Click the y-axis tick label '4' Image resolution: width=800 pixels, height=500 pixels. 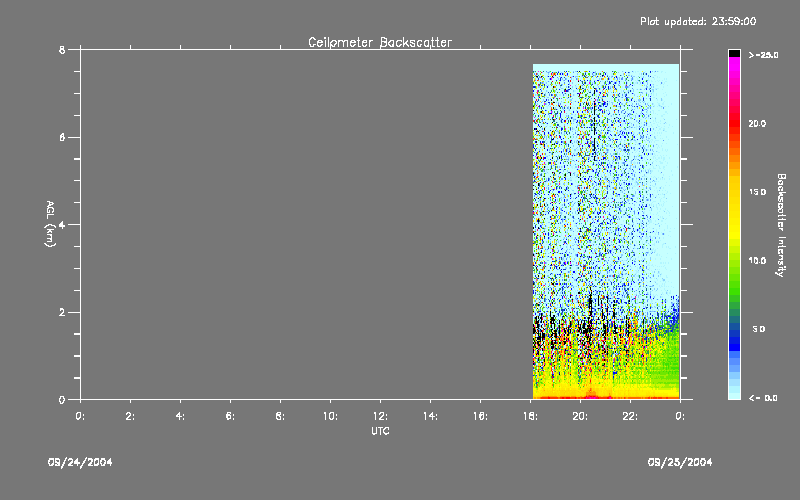click(x=62, y=224)
